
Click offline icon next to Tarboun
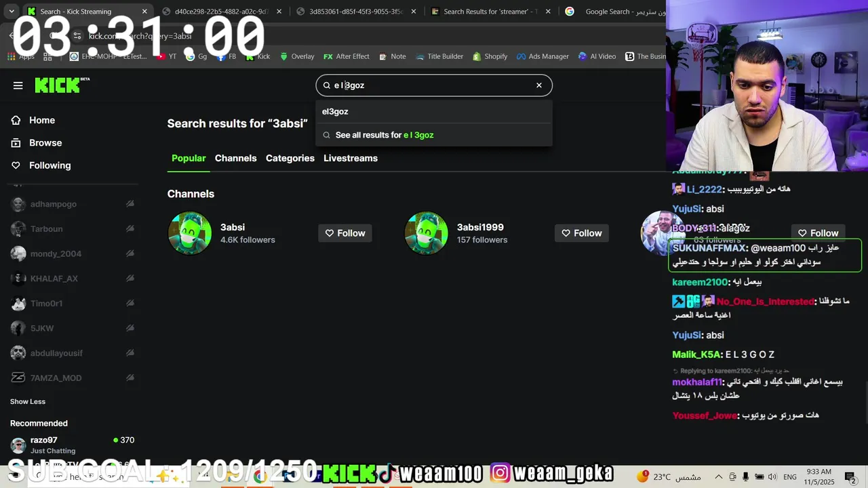pyautogui.click(x=130, y=229)
